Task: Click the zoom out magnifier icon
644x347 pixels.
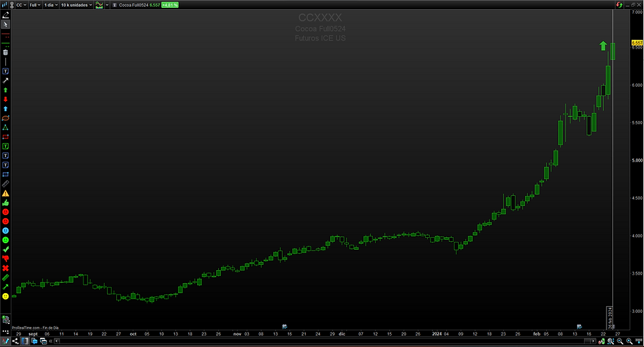Action: tap(620, 341)
